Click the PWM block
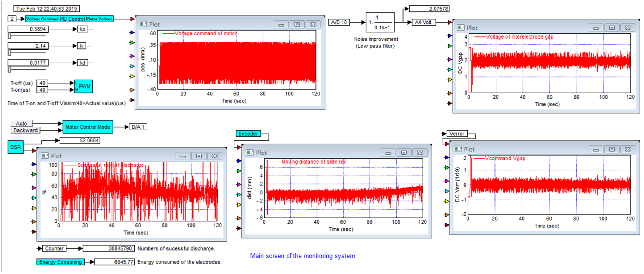This screenshot has height=274, width=644. click(x=84, y=86)
